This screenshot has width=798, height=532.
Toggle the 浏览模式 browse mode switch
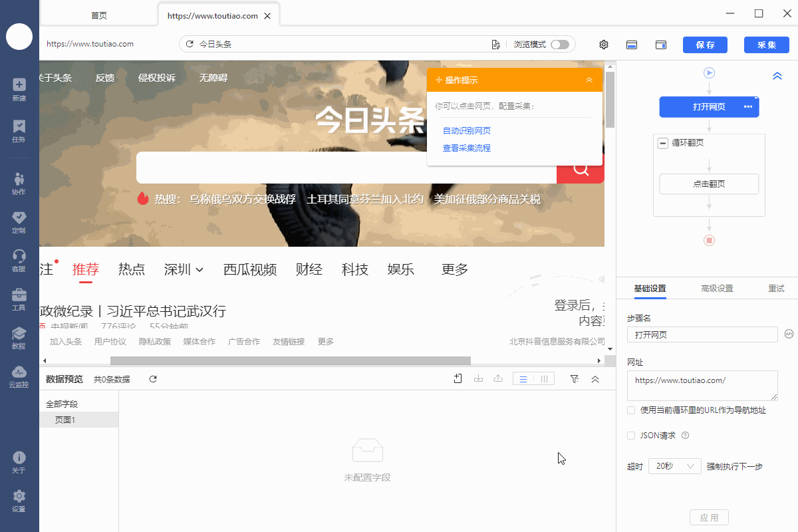[560, 45]
